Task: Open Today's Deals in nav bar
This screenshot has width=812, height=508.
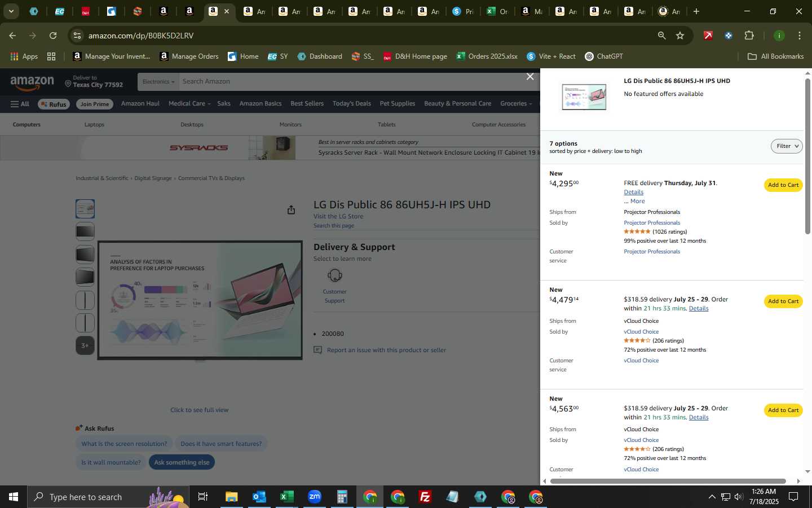Action: pyautogui.click(x=352, y=104)
